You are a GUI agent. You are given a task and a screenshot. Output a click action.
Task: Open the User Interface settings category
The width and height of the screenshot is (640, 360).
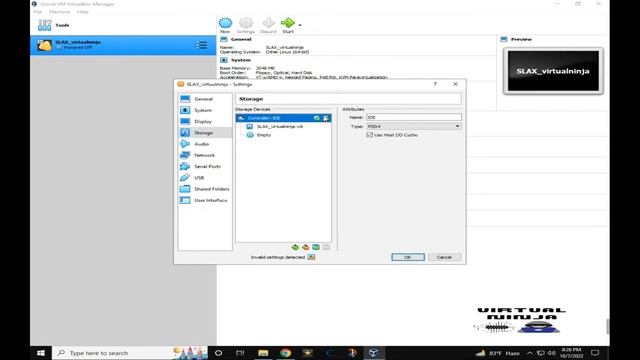pyautogui.click(x=204, y=200)
